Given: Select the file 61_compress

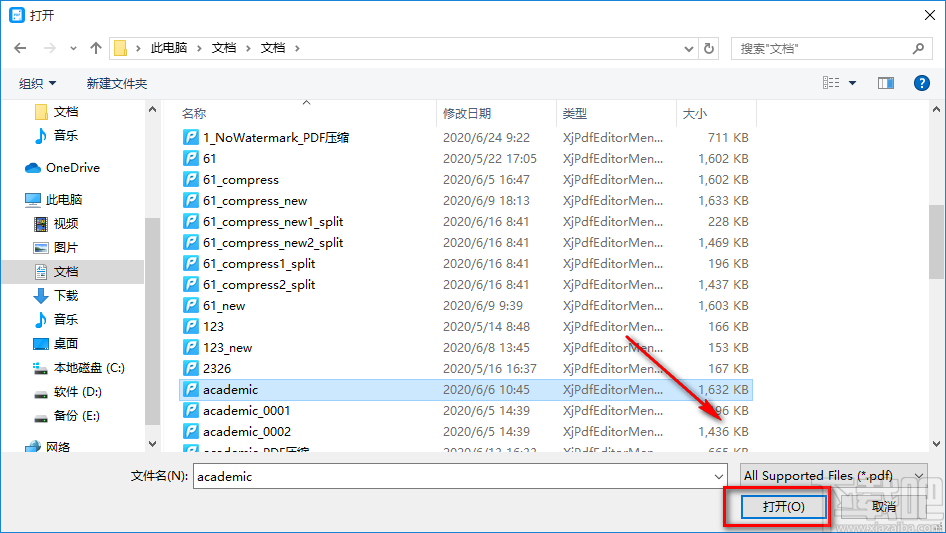Looking at the screenshot, I should pos(241,179).
